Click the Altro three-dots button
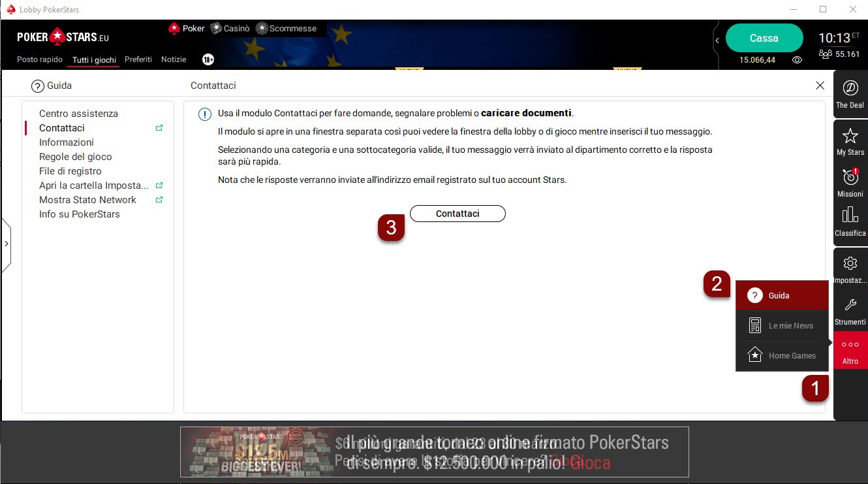Screen dimensions: 868x484 (850, 351)
